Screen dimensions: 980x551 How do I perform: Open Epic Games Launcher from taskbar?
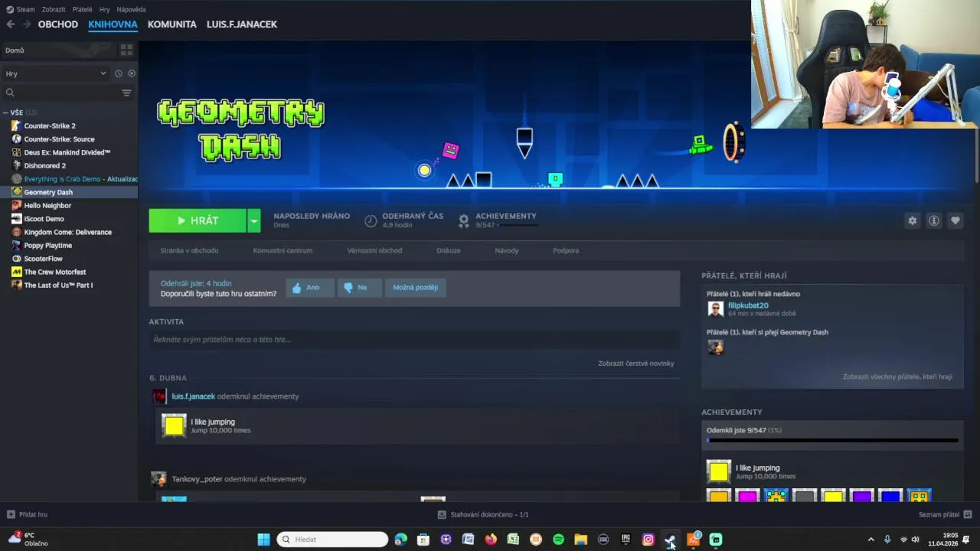point(626,540)
